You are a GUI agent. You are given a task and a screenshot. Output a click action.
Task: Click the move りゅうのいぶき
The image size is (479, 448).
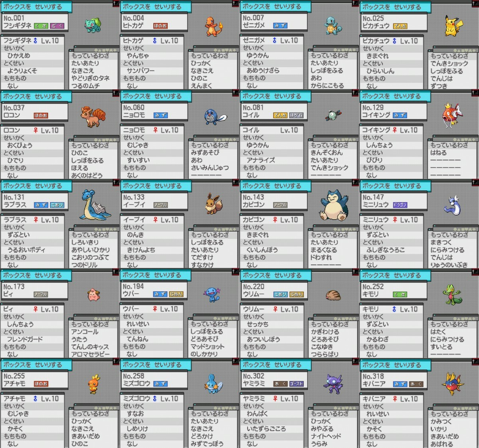(x=449, y=264)
